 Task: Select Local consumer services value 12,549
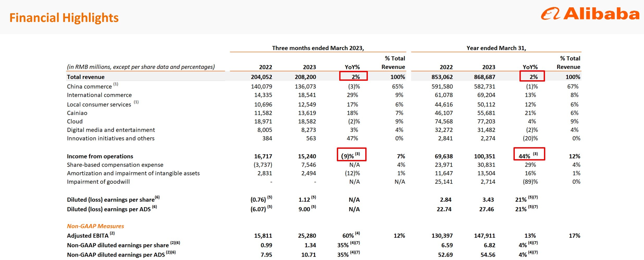307,104
